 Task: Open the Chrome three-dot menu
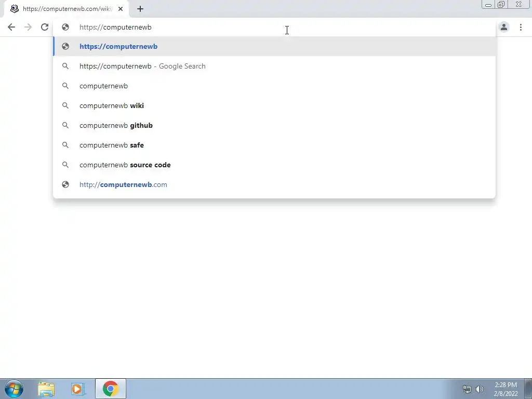click(x=521, y=27)
